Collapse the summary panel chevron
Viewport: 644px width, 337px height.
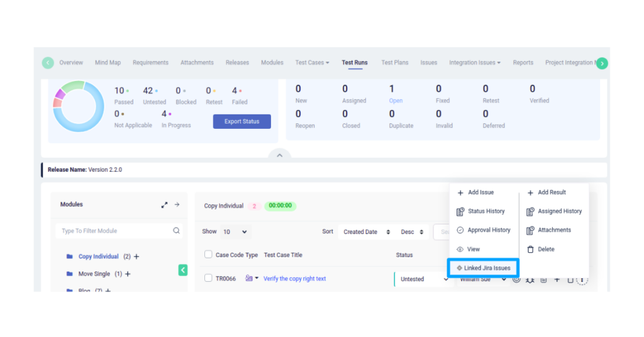click(280, 155)
